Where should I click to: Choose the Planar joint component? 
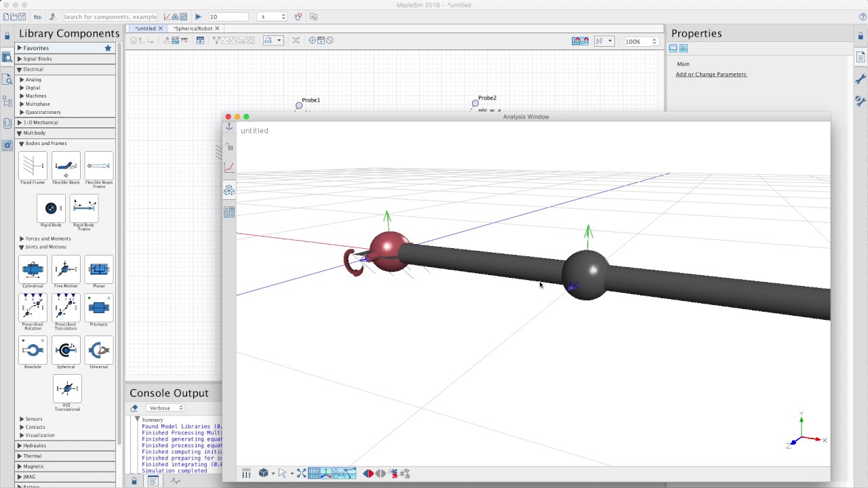coord(98,269)
